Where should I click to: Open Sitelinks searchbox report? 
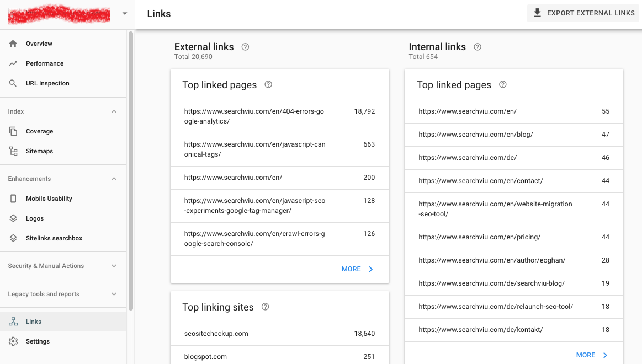click(x=63, y=238)
